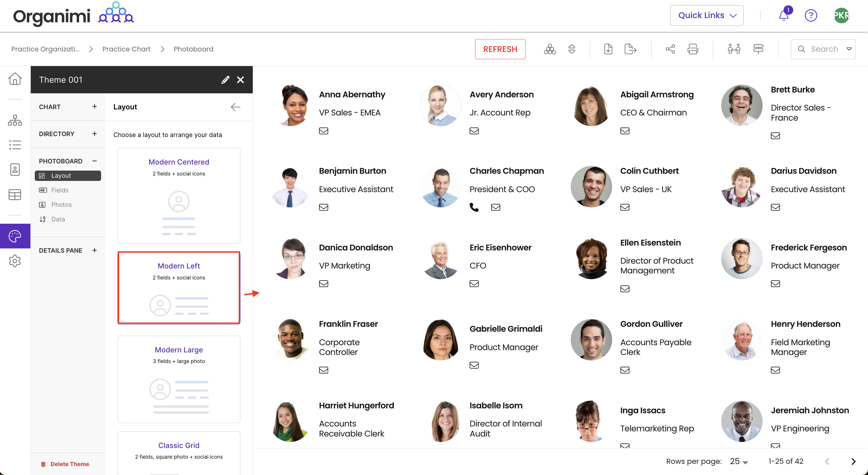
Task: Open Jeremiah Johnston's photo
Action: pyautogui.click(x=742, y=421)
